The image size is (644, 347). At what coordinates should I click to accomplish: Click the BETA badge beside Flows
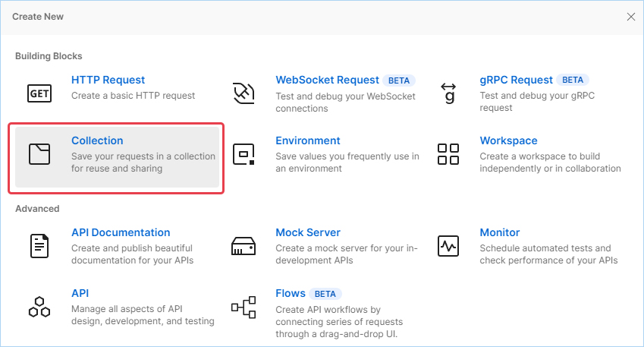click(325, 294)
